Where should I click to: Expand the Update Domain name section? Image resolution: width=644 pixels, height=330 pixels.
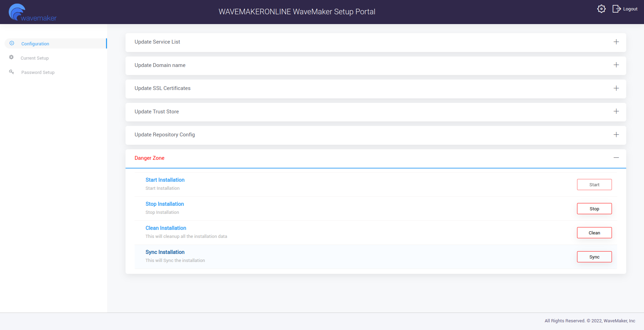click(x=616, y=65)
